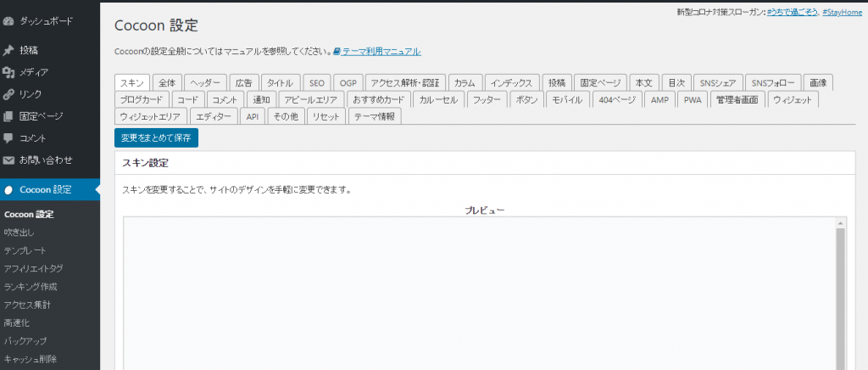Image resolution: width=868 pixels, height=370 pixels.
Task: Open the フッター tab
Action: click(487, 100)
